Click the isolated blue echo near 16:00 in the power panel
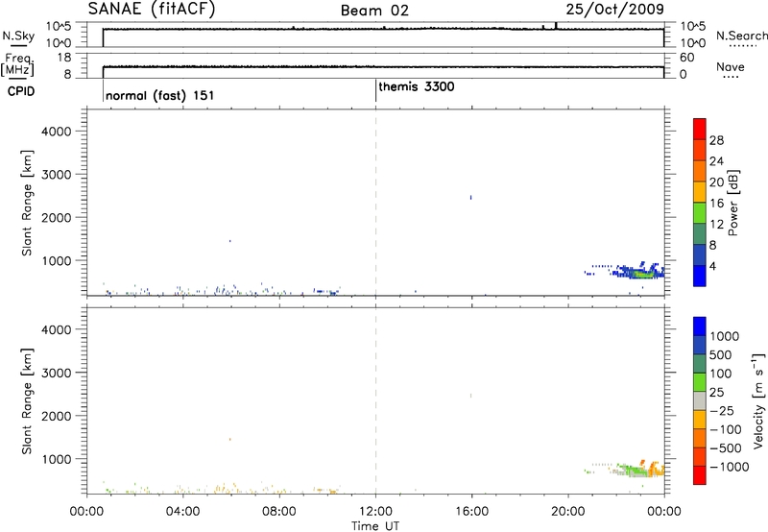Image resolution: width=768 pixels, height=532 pixels. 470,198
